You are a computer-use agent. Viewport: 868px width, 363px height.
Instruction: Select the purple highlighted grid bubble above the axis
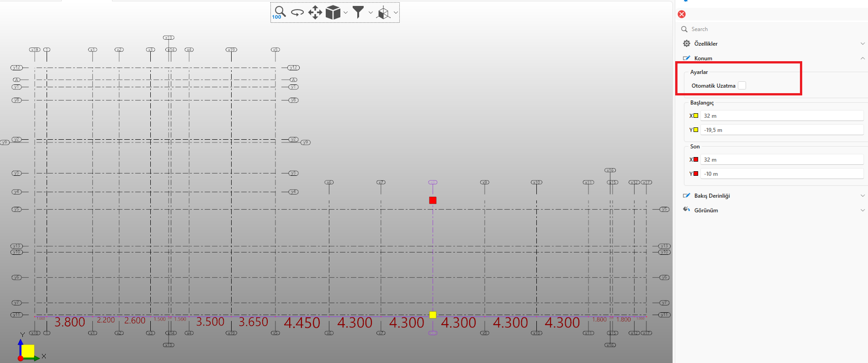(x=433, y=182)
